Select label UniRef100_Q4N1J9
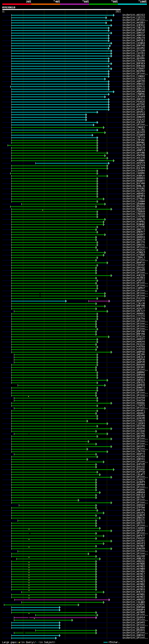Screen dimensions: 149x644 coord(134,219)
